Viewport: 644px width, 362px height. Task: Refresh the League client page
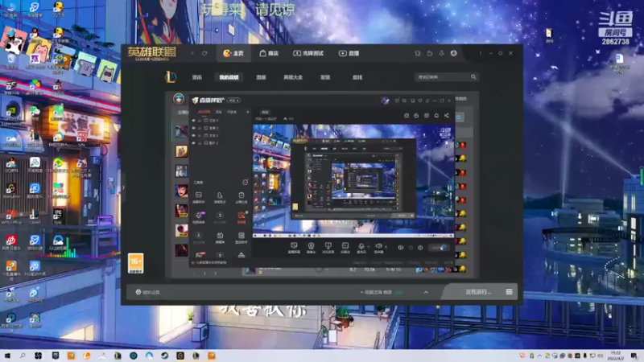[204, 53]
